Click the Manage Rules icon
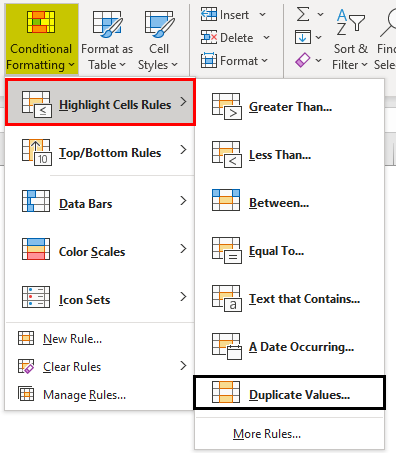This screenshot has width=396, height=453. 26,394
